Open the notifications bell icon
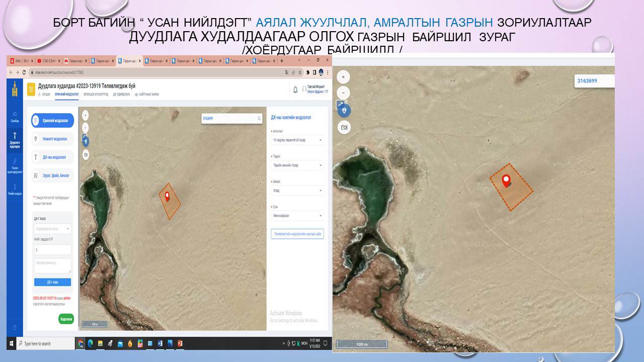644x362 pixels. pyautogui.click(x=295, y=89)
